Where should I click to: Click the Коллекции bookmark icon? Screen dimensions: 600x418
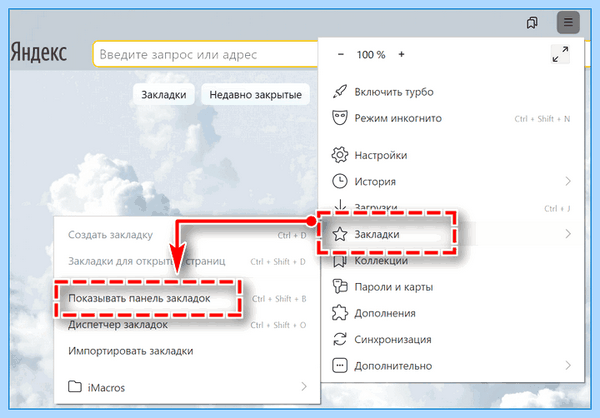click(x=339, y=261)
